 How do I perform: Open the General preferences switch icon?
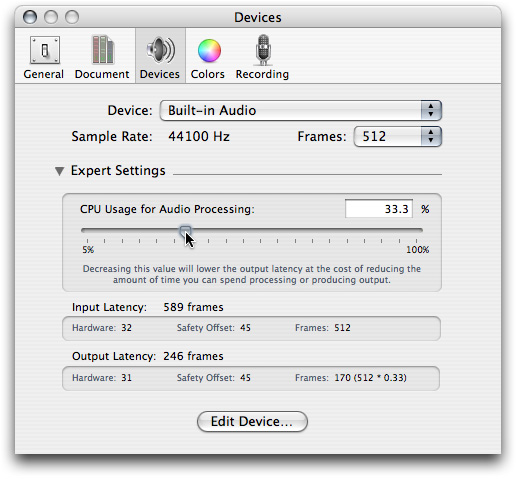(x=45, y=50)
